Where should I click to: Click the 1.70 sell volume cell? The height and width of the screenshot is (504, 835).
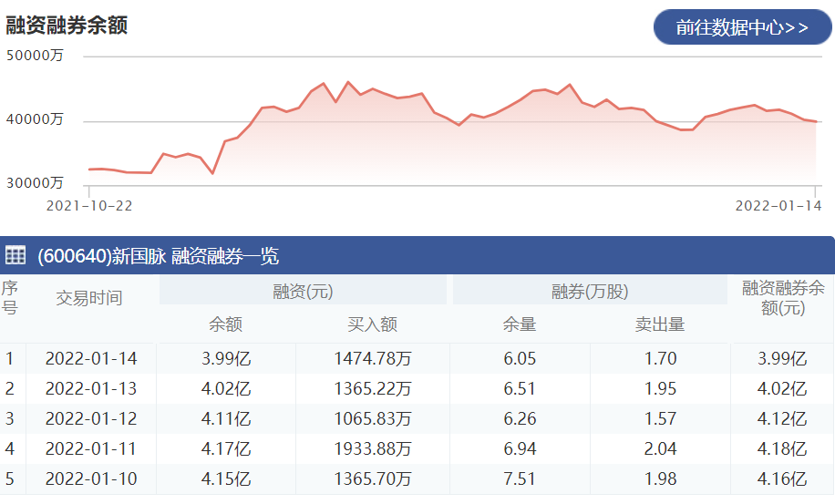(660, 359)
